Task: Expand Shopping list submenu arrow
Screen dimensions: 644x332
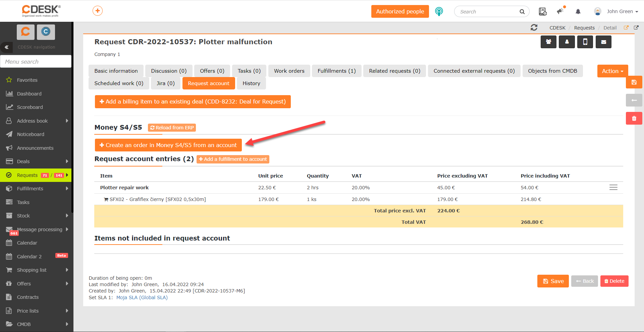Action: tap(67, 270)
